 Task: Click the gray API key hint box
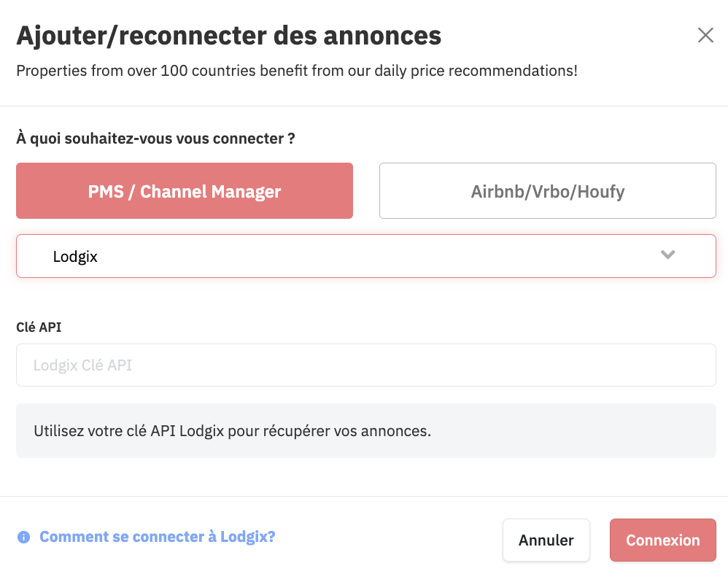[366, 431]
